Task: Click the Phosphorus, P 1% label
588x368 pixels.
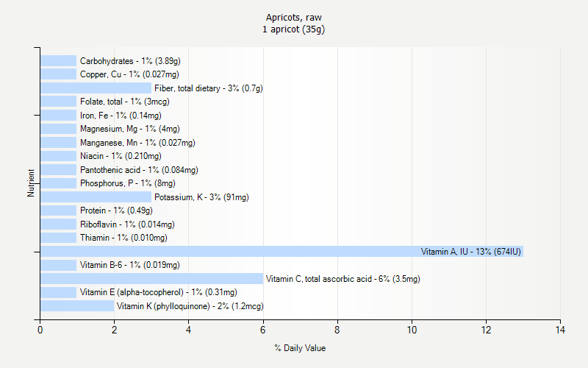Action: (127, 183)
